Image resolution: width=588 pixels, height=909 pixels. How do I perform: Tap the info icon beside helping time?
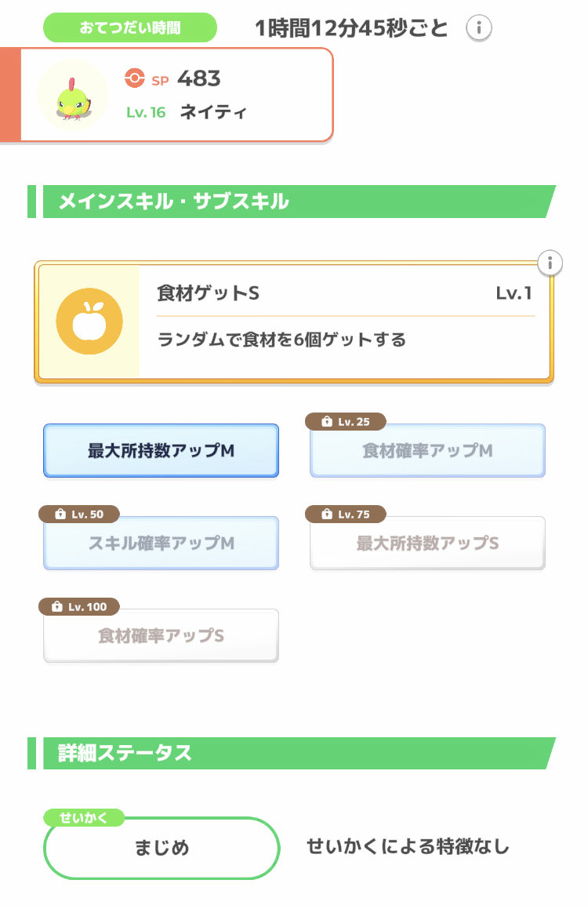[478, 29]
